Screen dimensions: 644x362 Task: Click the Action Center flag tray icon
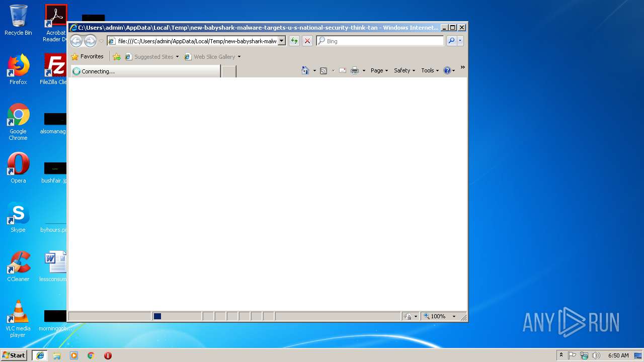click(572, 355)
